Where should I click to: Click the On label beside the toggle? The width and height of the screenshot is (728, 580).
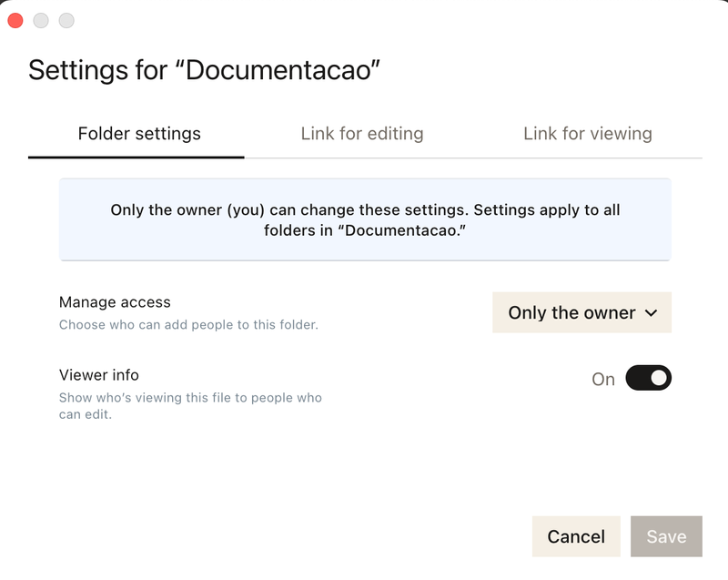click(603, 379)
